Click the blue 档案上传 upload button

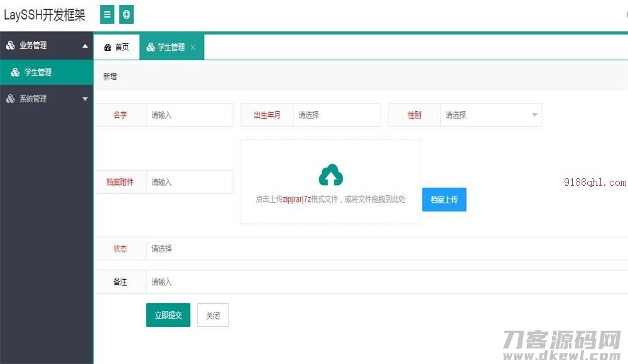tap(444, 200)
